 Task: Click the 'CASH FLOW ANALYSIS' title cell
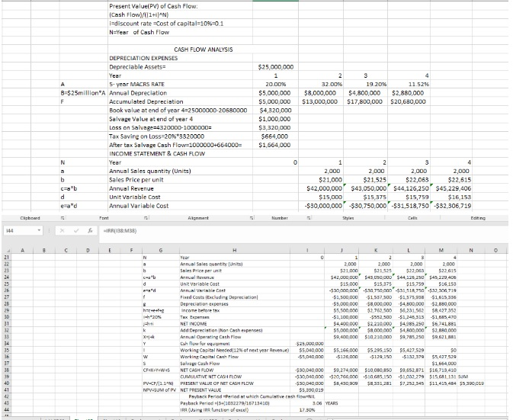tap(204, 50)
